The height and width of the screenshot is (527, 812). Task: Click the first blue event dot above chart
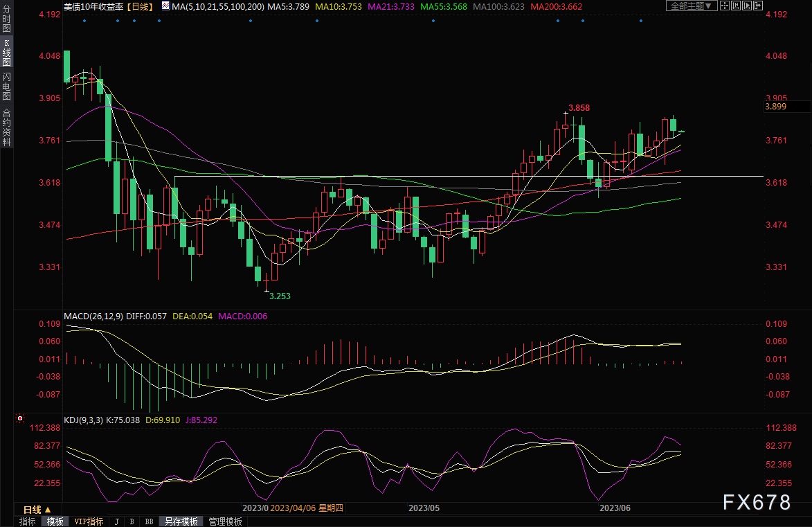point(84,21)
